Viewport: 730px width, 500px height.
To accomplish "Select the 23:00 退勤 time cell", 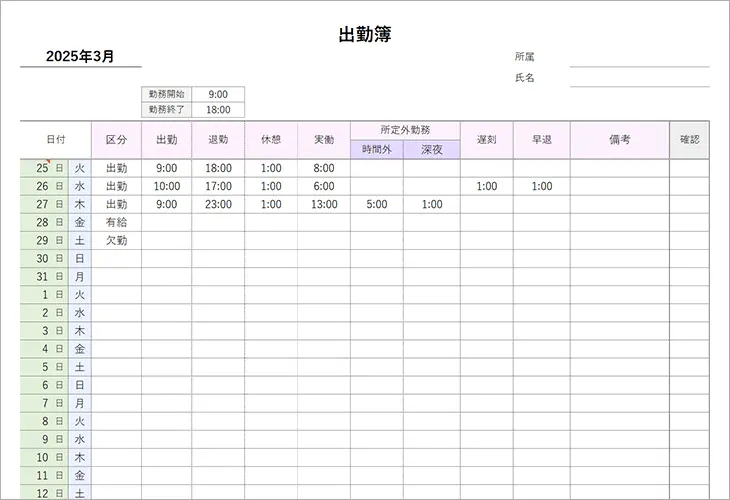I will [x=218, y=204].
